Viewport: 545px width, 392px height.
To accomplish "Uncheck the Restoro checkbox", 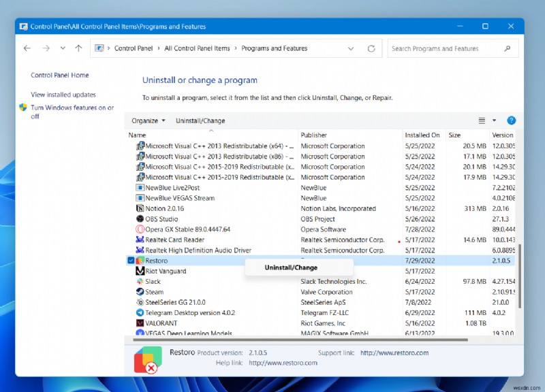I will (131, 261).
